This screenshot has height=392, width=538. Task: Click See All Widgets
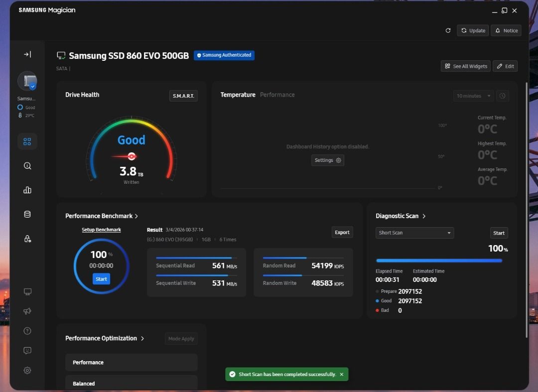point(466,66)
